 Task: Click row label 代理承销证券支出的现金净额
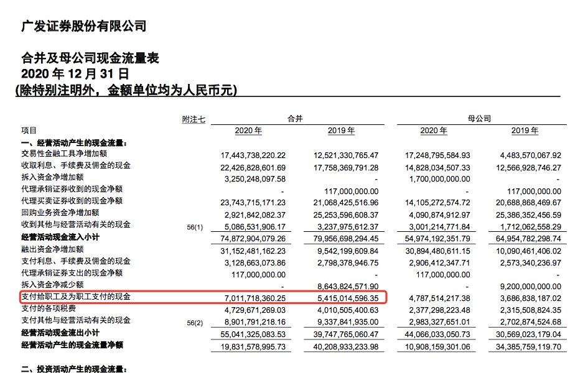72,273
